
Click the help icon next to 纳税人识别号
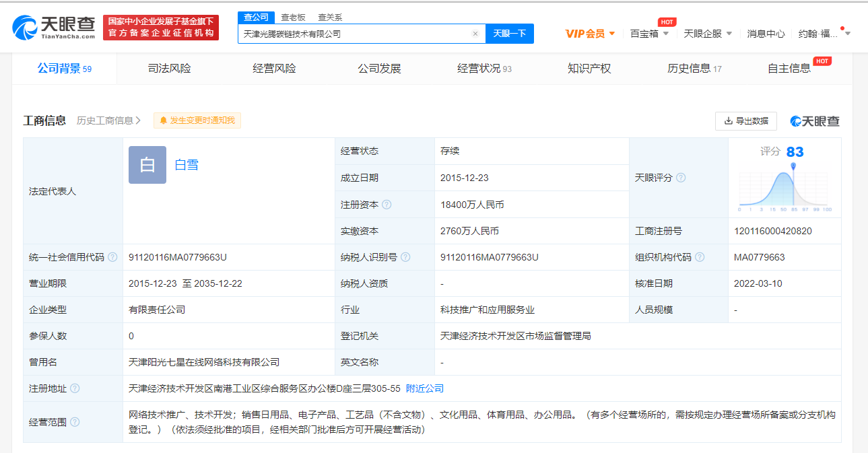pos(405,257)
